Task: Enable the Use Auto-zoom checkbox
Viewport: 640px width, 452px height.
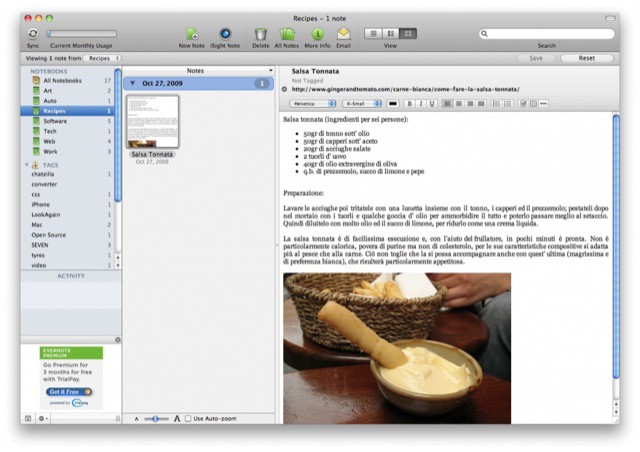Action: pyautogui.click(x=188, y=419)
